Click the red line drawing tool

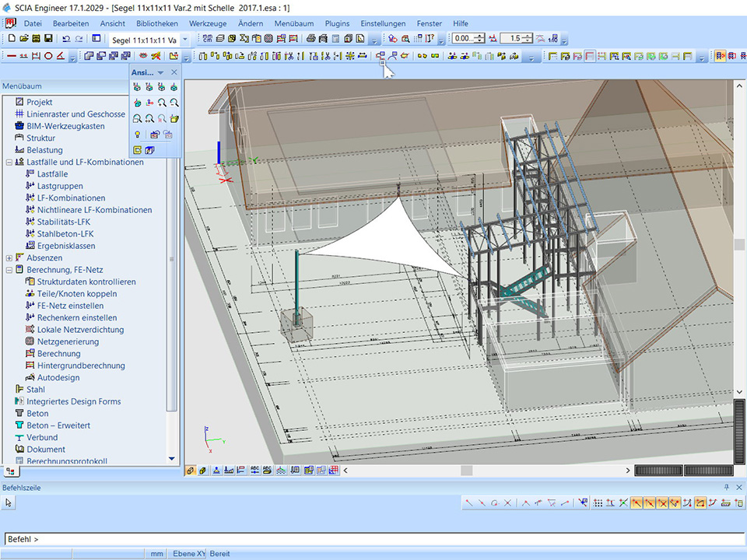tap(12, 56)
